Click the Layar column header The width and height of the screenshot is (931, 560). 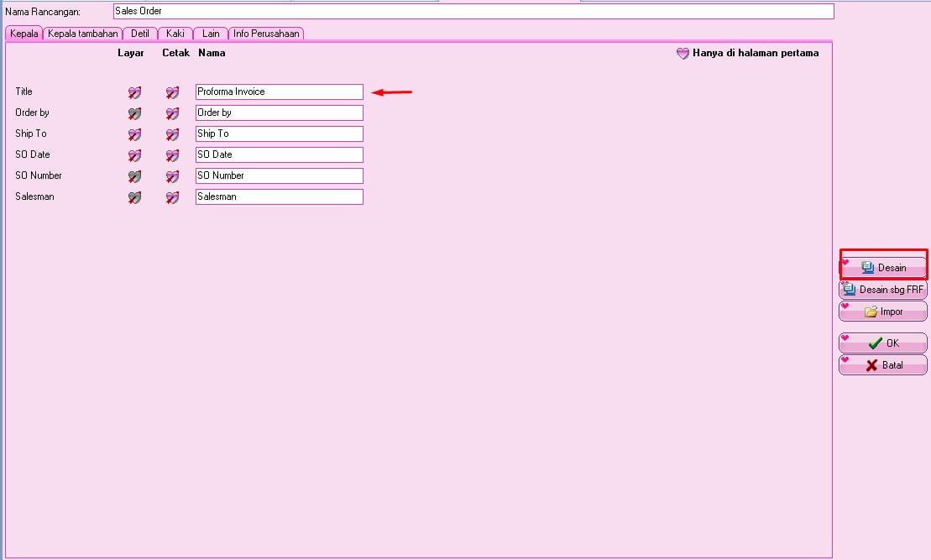pyautogui.click(x=131, y=53)
